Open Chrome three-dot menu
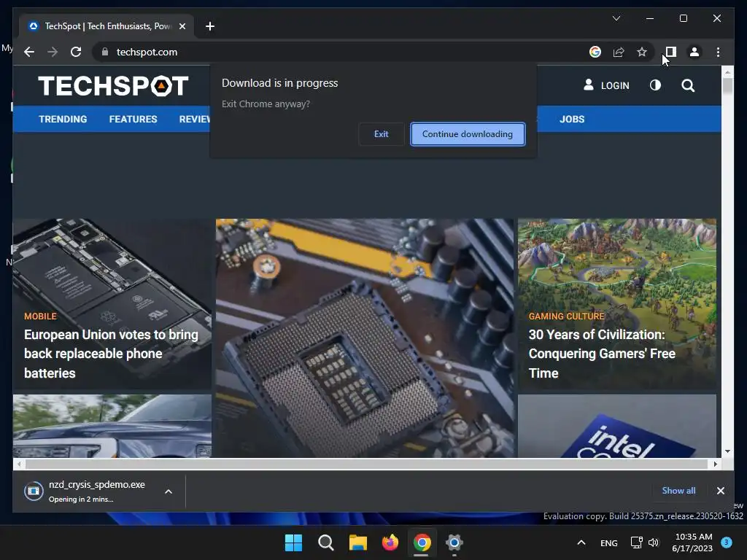This screenshot has height=560, width=747. tap(718, 52)
